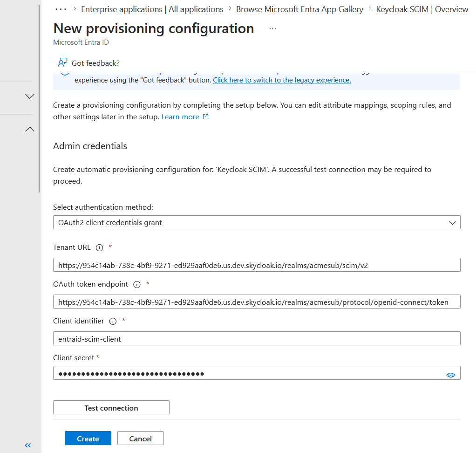The width and height of the screenshot is (476, 453).
Task: Switch to the legacy experience link
Action: (282, 80)
